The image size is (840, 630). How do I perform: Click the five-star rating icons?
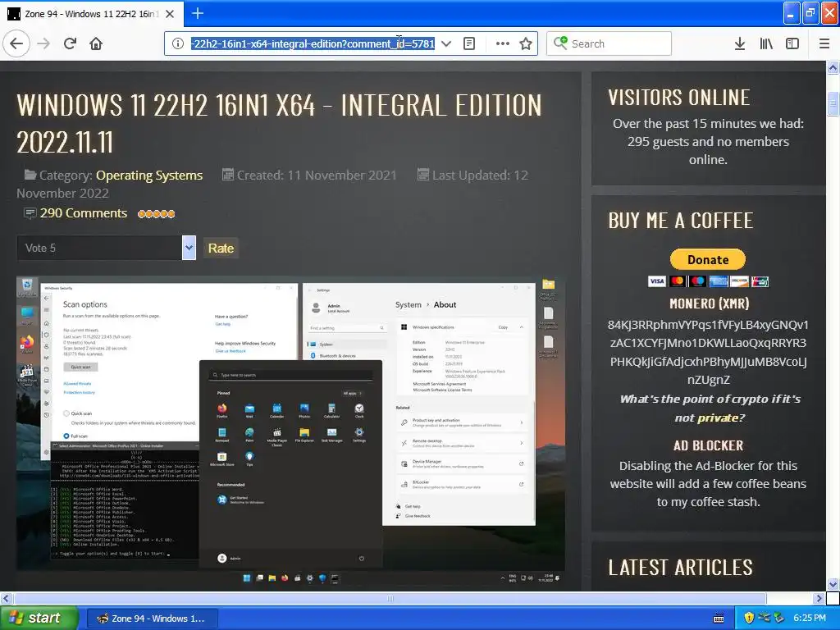click(156, 214)
